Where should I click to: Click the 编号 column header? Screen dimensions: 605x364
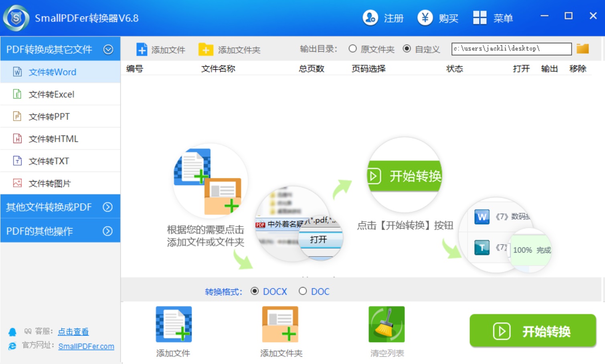[134, 69]
